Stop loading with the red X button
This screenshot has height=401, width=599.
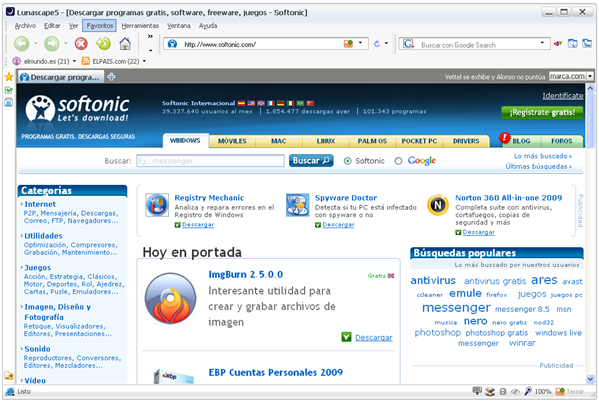tap(81, 44)
